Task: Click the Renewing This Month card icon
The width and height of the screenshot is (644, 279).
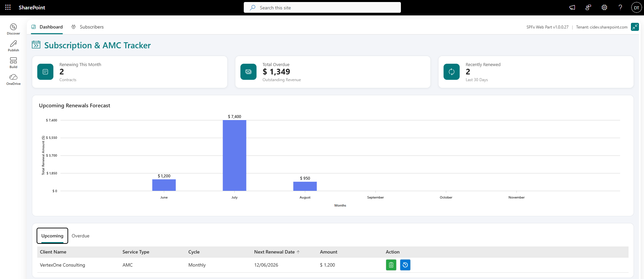Action: pyautogui.click(x=45, y=72)
